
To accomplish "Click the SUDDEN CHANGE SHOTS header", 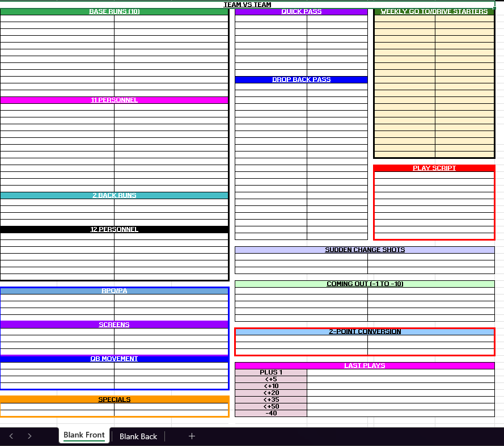I will pyautogui.click(x=365, y=250).
